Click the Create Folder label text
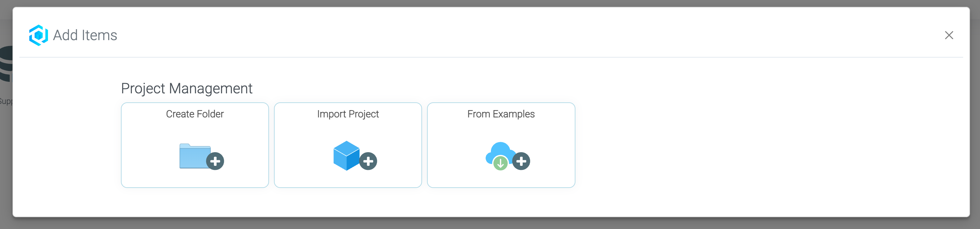 (x=195, y=114)
